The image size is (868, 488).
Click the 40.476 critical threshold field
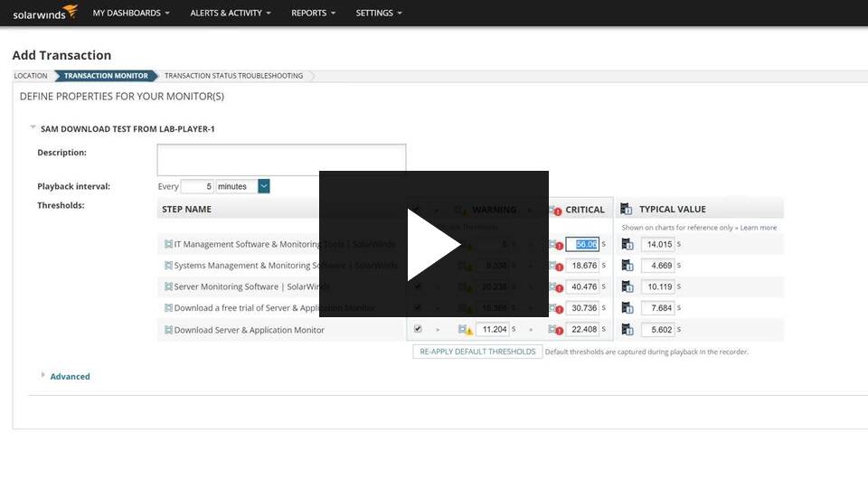582,286
